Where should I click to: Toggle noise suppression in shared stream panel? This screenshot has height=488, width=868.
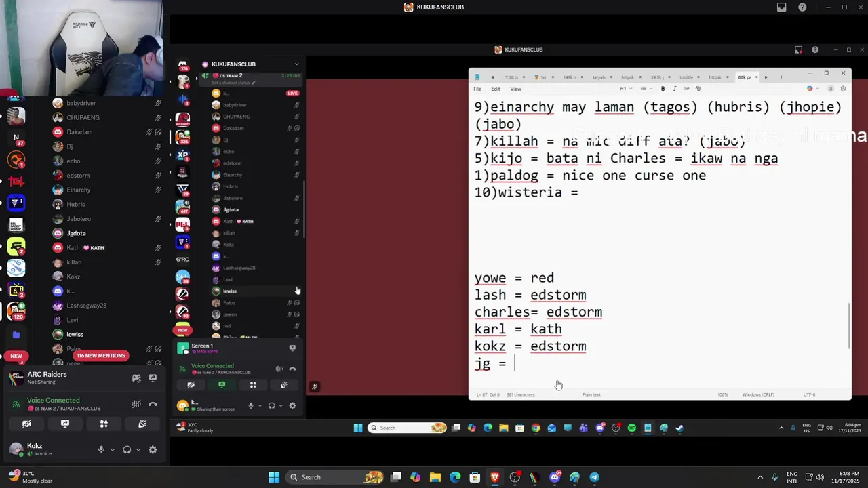tap(279, 369)
